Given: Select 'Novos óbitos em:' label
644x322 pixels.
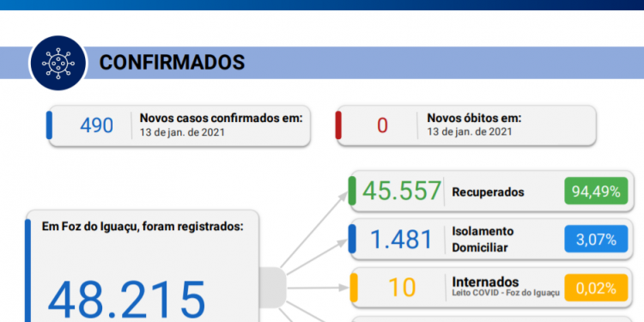Looking at the screenshot, I should [474, 118].
